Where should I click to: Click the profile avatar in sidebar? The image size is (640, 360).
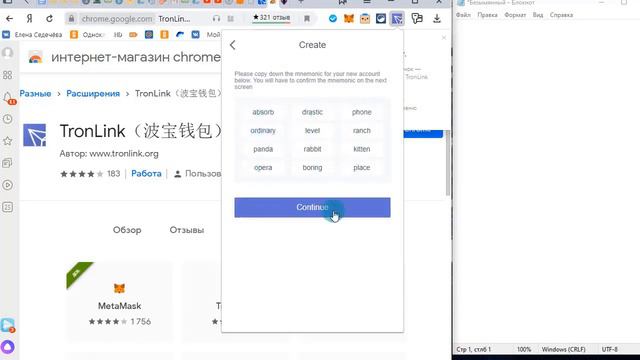click(x=7, y=53)
